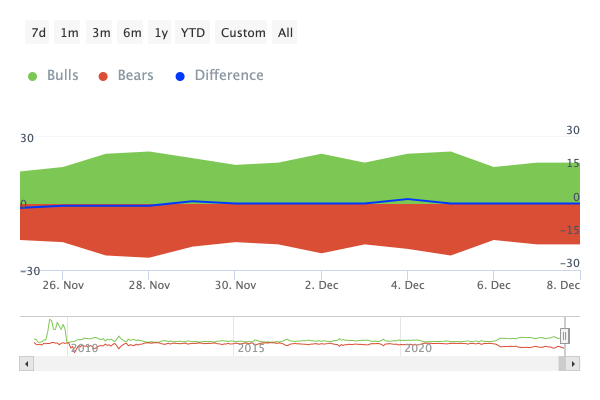This screenshot has height=400, width=600.
Task: Set the range to 1y
Action: [x=160, y=33]
